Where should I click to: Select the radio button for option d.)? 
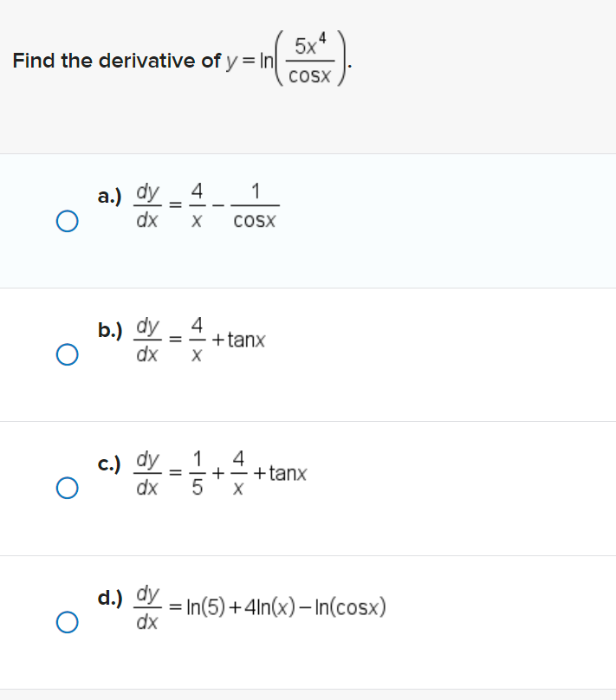click(67, 622)
